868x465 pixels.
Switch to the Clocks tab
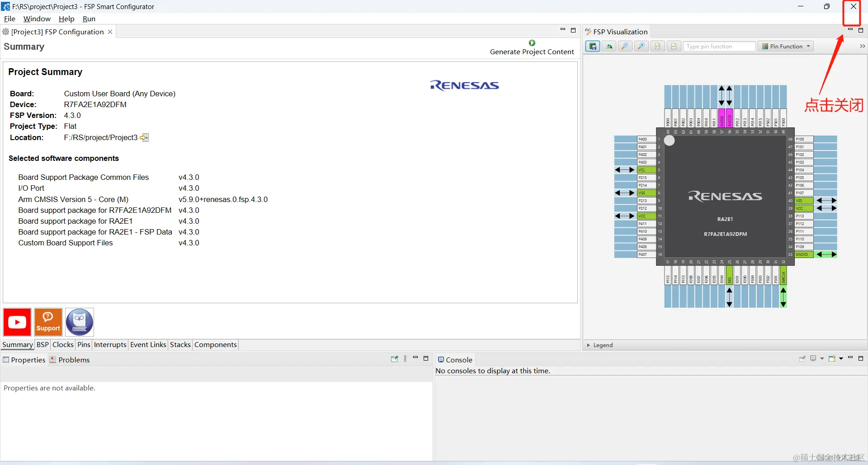point(63,344)
